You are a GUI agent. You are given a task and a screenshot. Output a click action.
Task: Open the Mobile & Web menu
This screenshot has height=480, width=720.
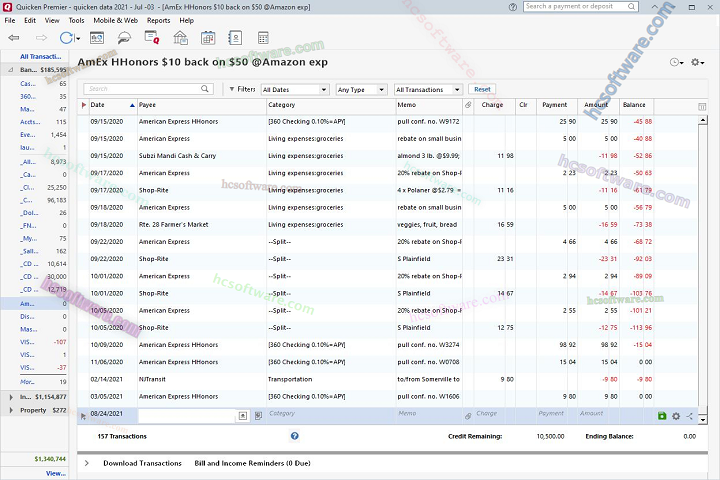(116, 20)
